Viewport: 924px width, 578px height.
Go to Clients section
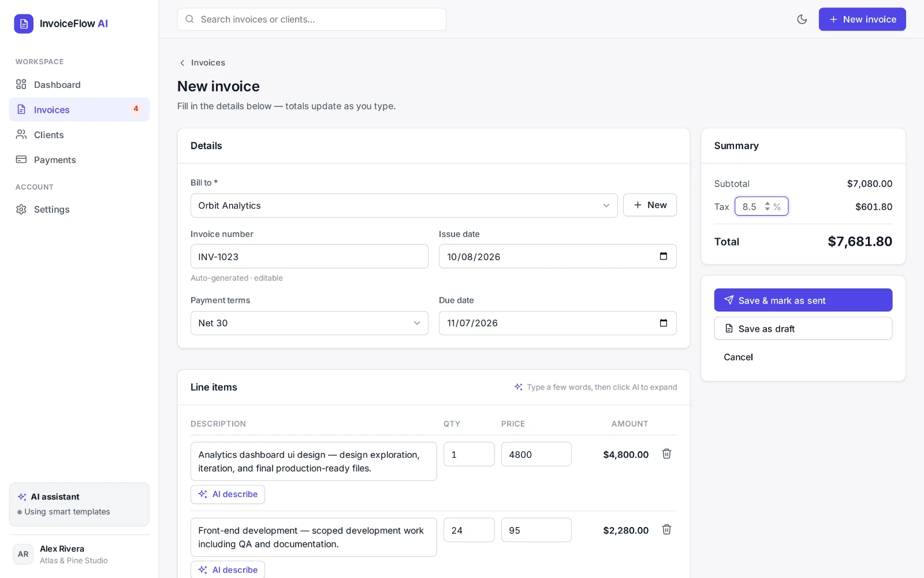point(79,135)
